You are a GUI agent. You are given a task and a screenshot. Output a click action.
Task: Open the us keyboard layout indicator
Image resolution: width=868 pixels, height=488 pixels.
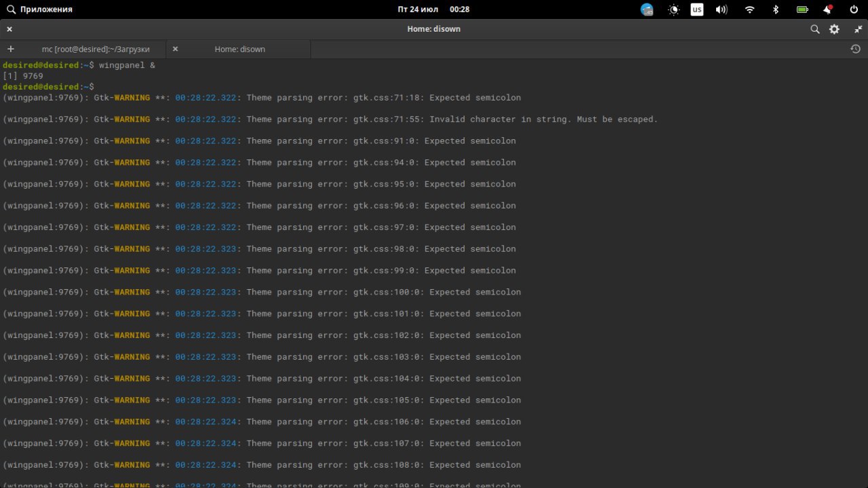[x=697, y=10]
